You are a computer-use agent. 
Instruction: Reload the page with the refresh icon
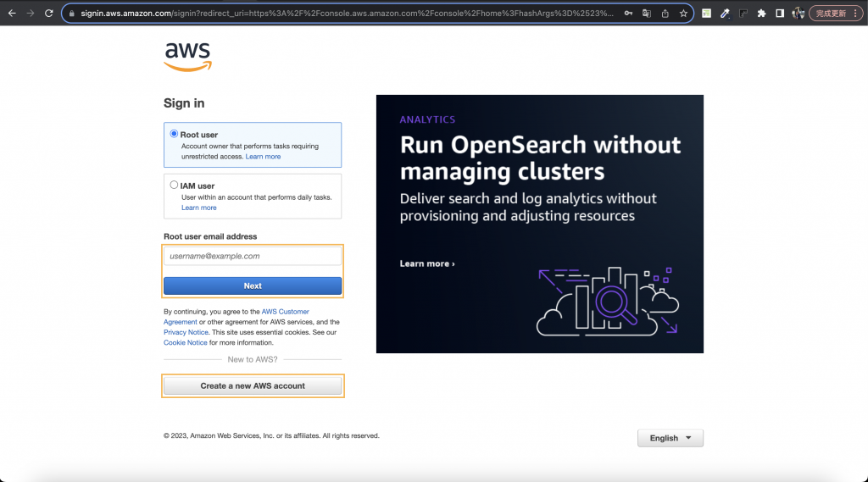[x=48, y=14]
